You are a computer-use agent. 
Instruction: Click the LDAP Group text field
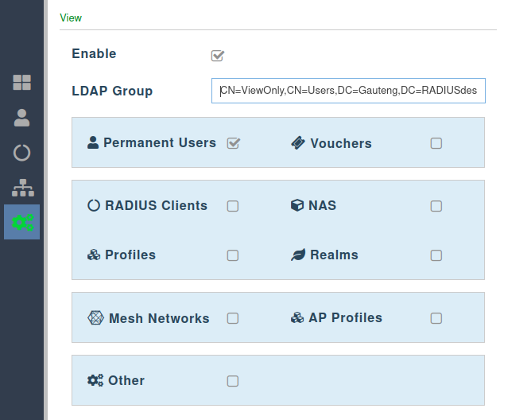click(348, 91)
